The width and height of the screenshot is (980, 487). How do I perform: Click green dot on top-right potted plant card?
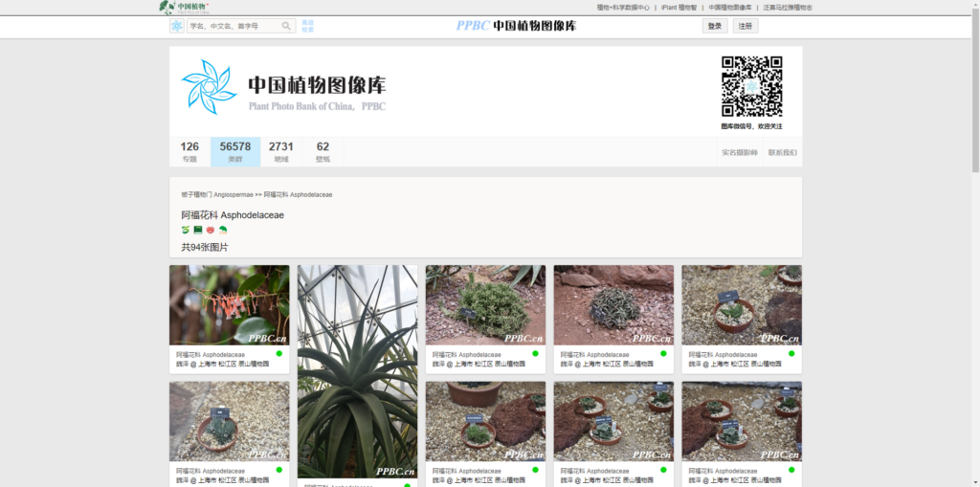pos(791,354)
